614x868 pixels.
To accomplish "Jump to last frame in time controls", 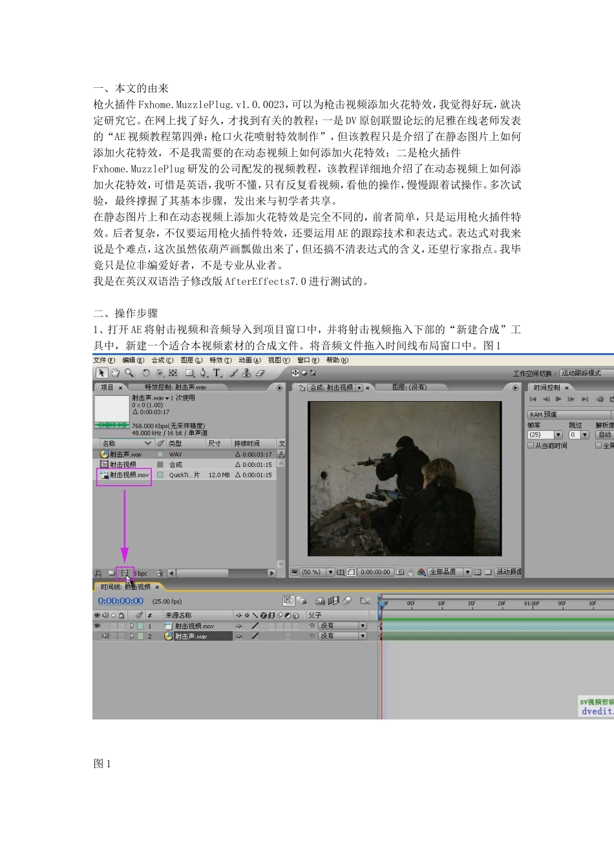I will pyautogui.click(x=585, y=399).
